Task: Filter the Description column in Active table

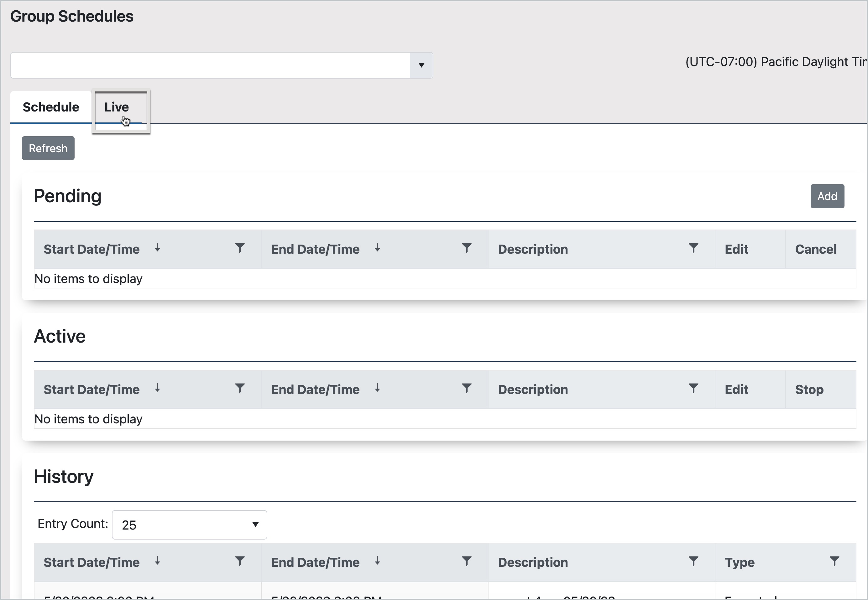Action: pyautogui.click(x=694, y=388)
